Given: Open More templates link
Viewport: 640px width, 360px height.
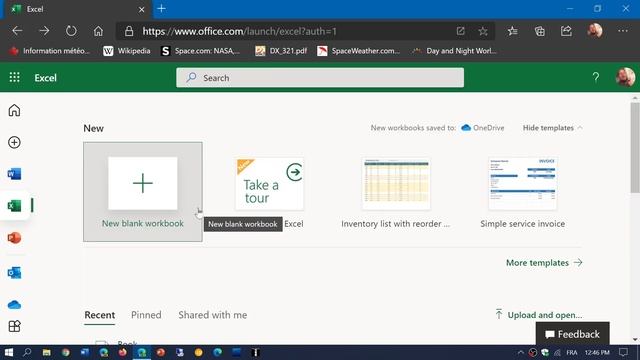Looking at the screenshot, I should [x=544, y=262].
